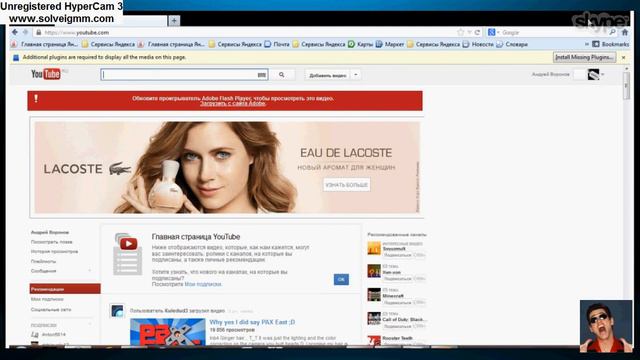Open the Словари bookmark
The width and height of the screenshot is (640, 360).
(512, 44)
